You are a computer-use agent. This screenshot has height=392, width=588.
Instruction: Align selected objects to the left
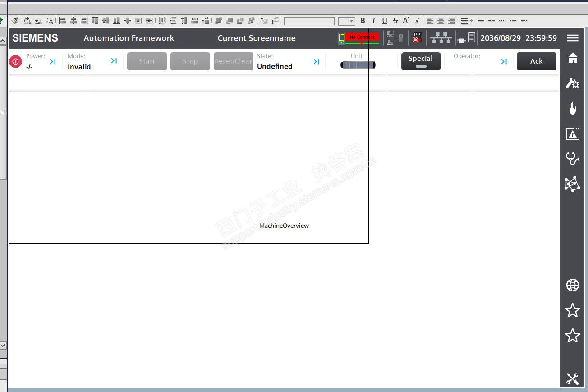coord(62,21)
